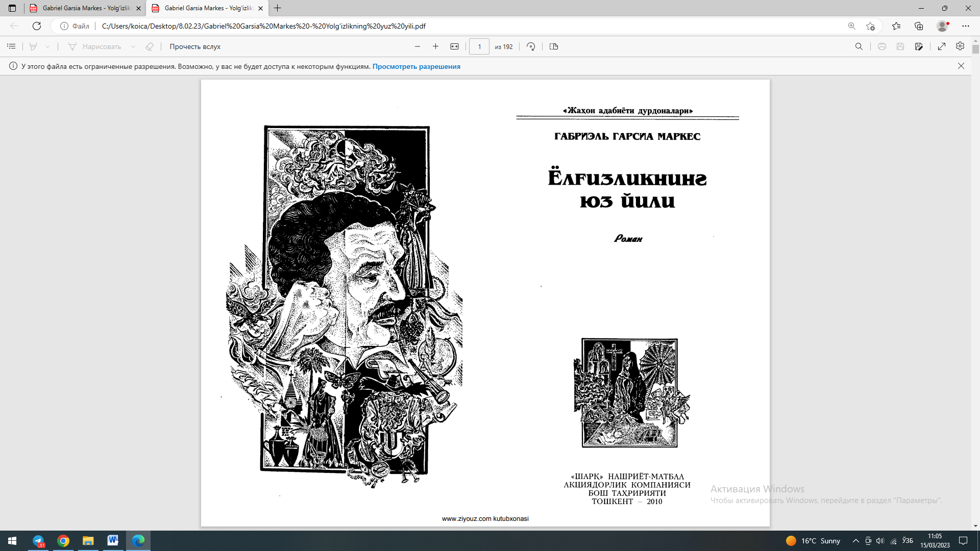
Task: Expand the highlight color dropdown
Action: (47, 46)
